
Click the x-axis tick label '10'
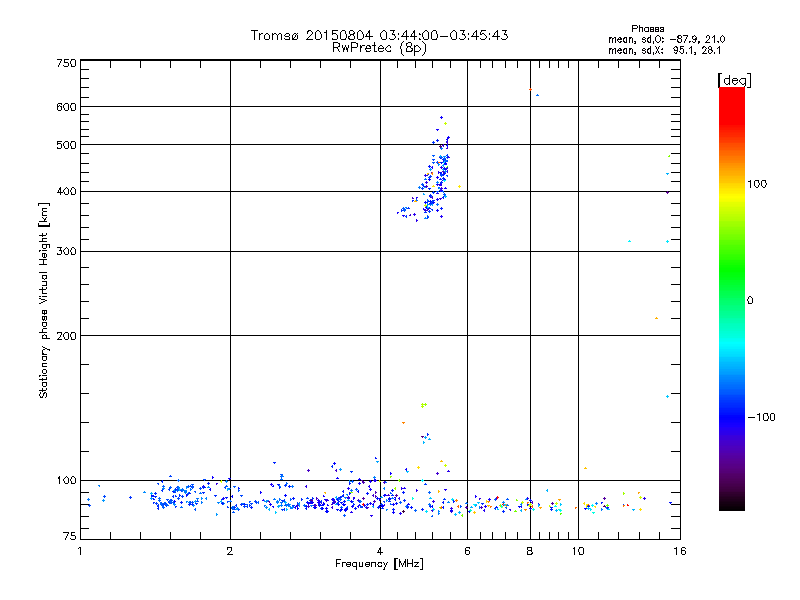578,551
